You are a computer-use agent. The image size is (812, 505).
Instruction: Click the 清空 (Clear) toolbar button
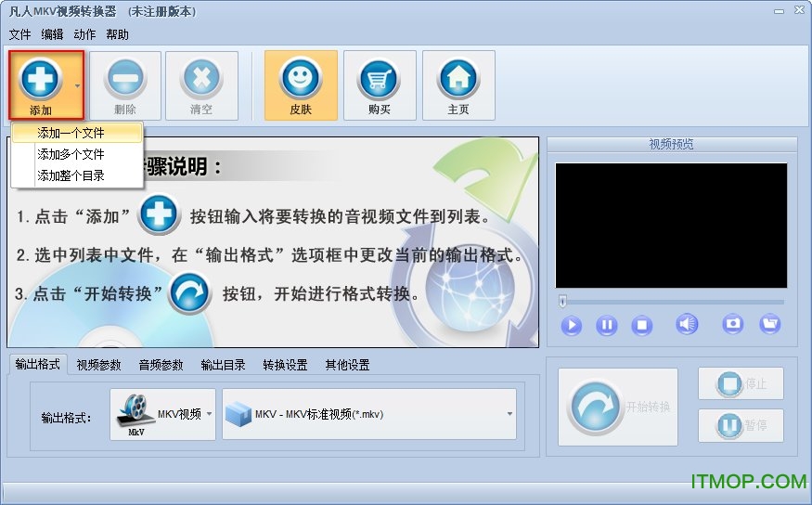[x=201, y=85]
